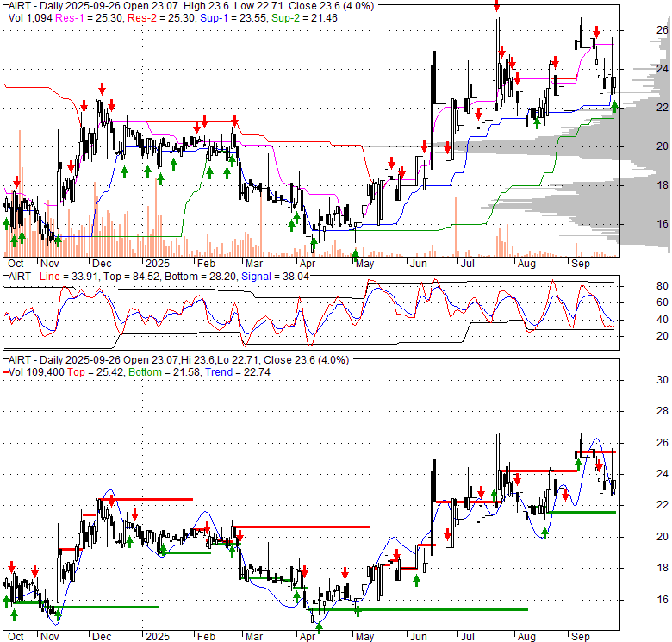The height and width of the screenshot is (642, 672).
Task: Click the Feb label on bottom chart time axis
Action: [206, 637]
